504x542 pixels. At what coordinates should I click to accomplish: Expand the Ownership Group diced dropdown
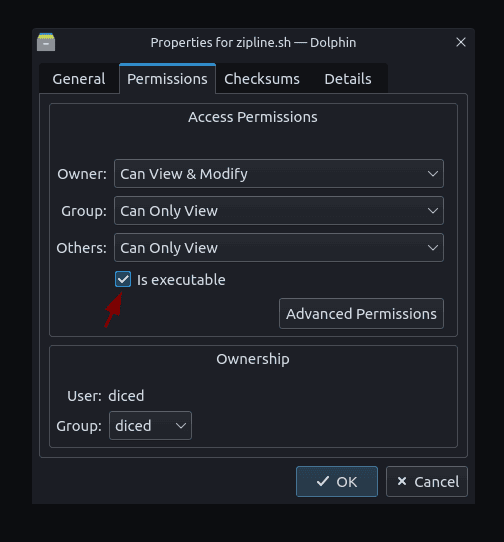(150, 426)
